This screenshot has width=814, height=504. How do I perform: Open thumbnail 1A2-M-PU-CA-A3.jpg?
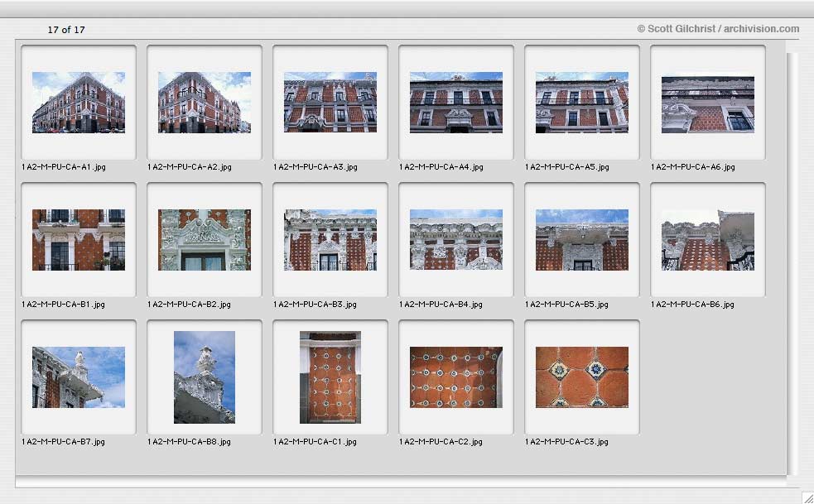330,103
